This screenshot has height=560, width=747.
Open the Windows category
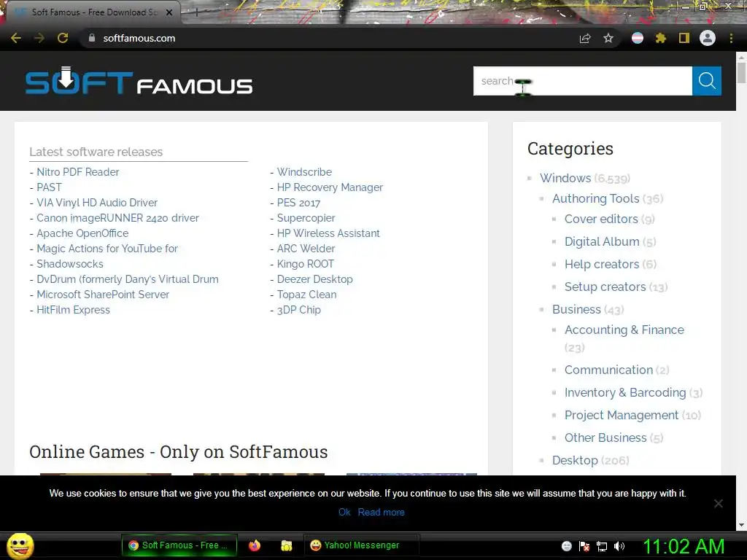click(565, 178)
